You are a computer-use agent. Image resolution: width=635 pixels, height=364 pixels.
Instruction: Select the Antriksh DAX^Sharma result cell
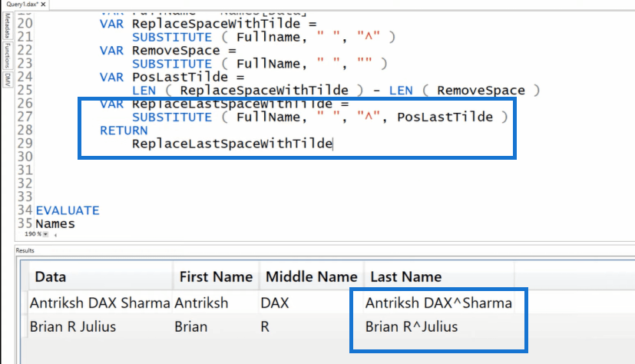point(439,303)
